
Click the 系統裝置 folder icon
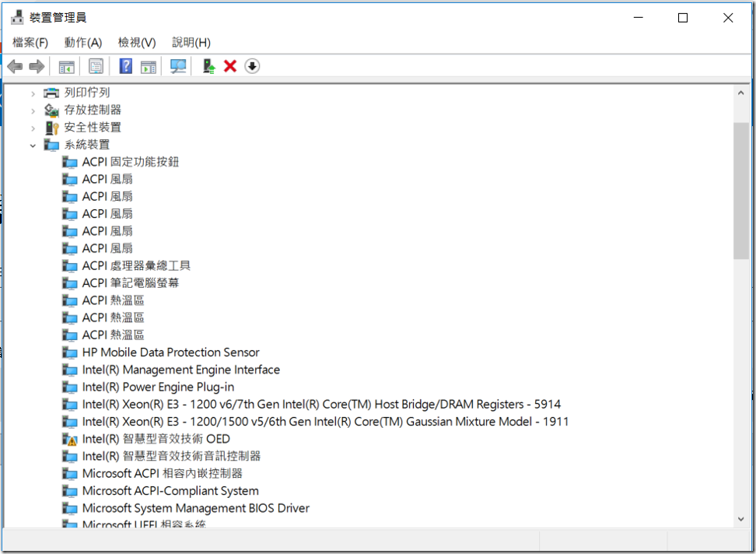[51, 145]
